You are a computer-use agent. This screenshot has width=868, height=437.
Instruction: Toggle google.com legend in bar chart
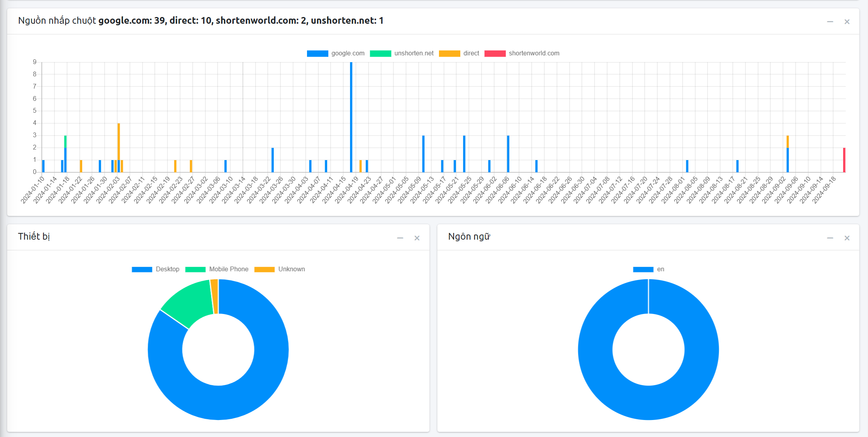[335, 53]
